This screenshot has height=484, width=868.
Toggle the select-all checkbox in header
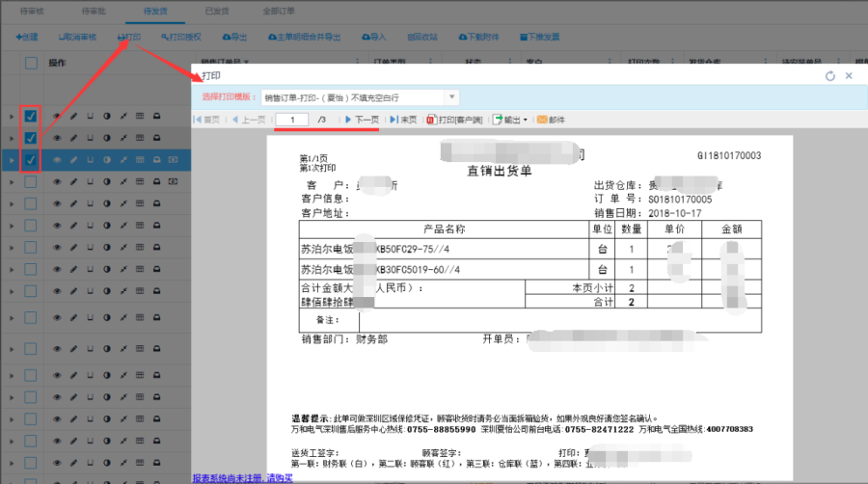31,64
